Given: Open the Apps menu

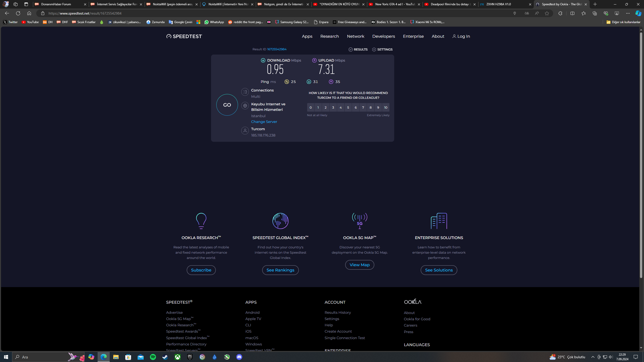Looking at the screenshot, I should click(307, 36).
